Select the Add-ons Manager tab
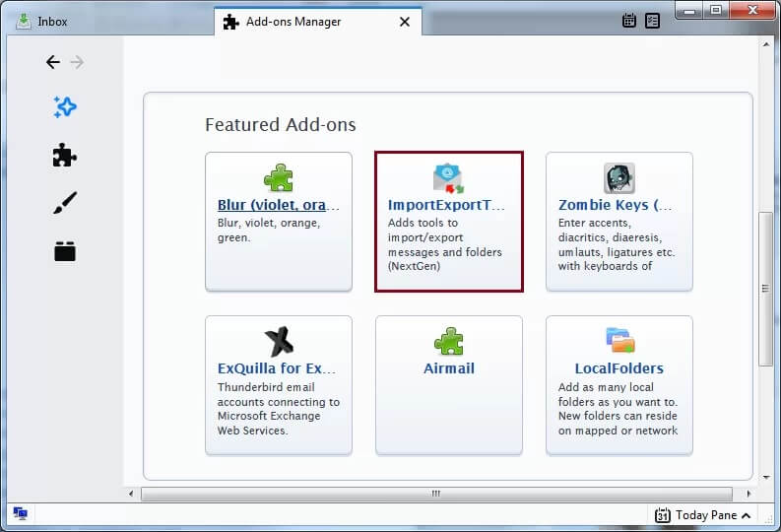781x532 pixels. [318, 22]
